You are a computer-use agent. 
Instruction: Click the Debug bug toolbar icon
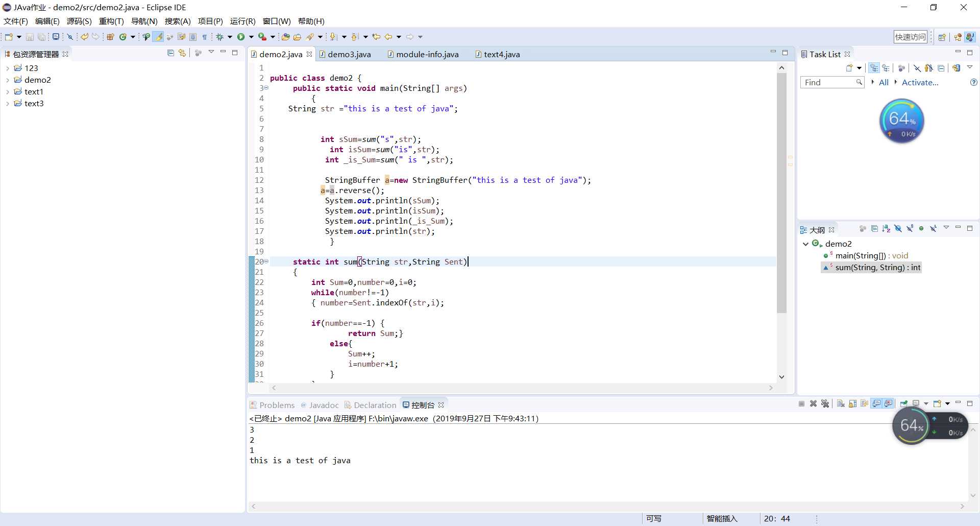(219, 37)
